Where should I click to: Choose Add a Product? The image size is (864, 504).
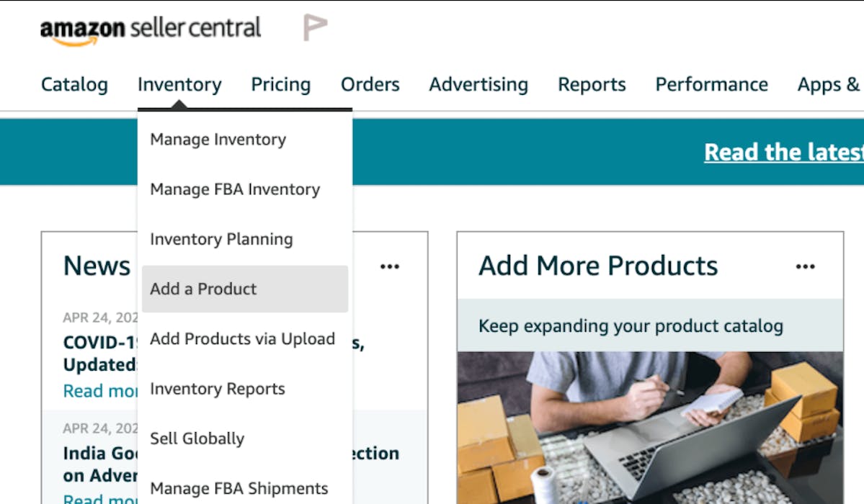point(245,289)
